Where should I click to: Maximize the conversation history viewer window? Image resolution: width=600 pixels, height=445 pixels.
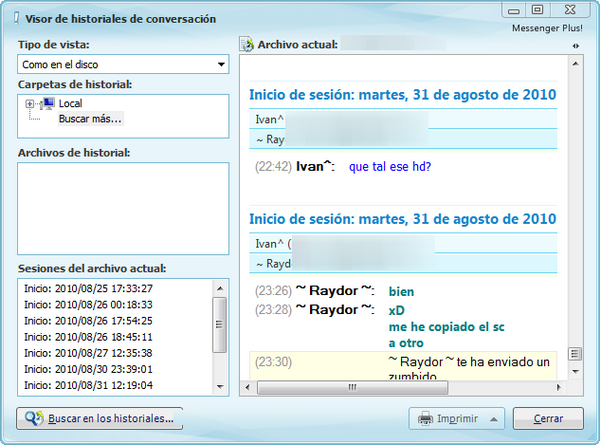(537, 10)
